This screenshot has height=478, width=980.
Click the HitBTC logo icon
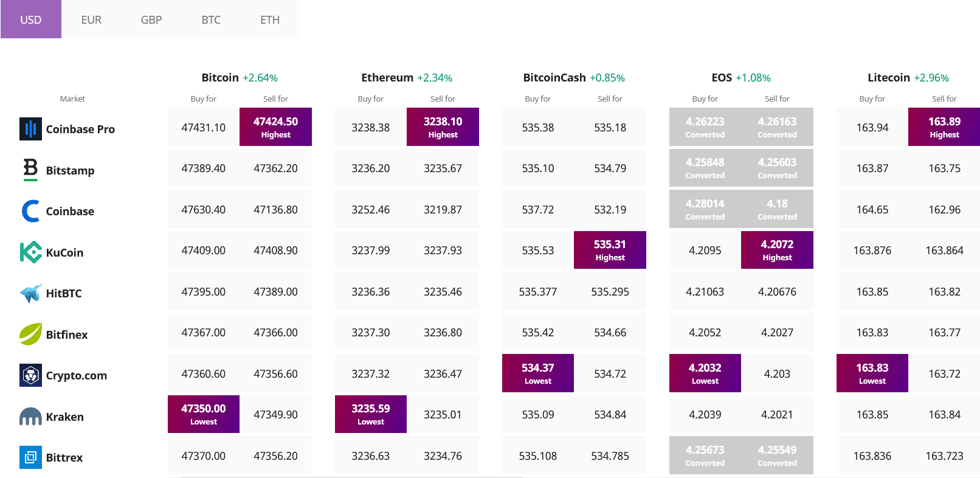click(30, 293)
